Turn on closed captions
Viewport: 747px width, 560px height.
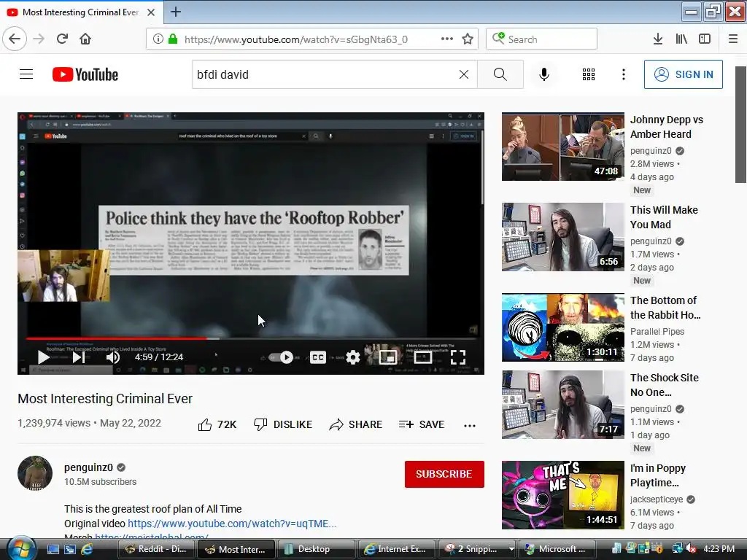pyautogui.click(x=318, y=357)
